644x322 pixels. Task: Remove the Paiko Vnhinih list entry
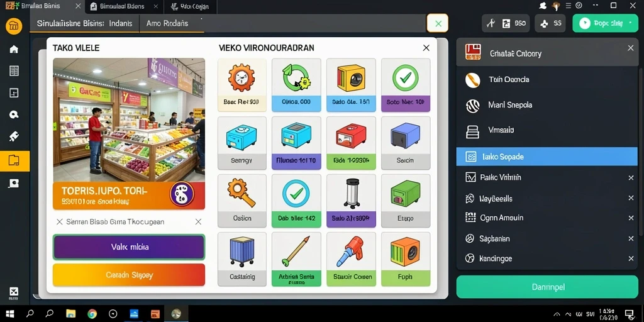(631, 178)
